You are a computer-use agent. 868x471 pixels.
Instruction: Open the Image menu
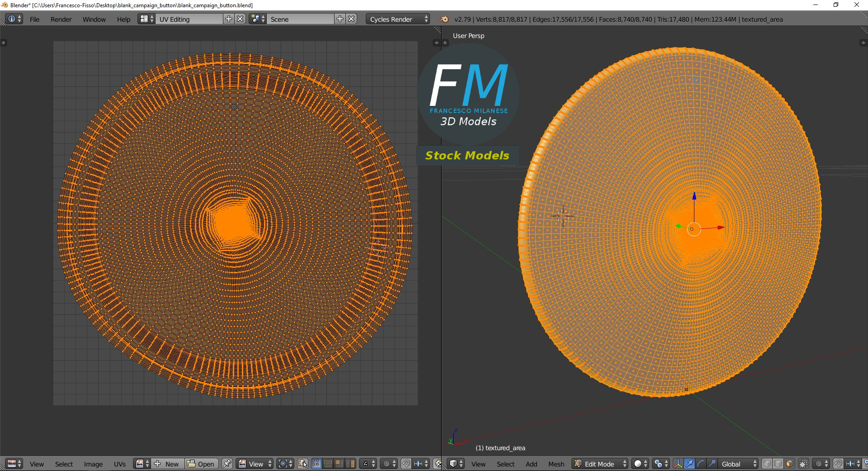pos(93,464)
